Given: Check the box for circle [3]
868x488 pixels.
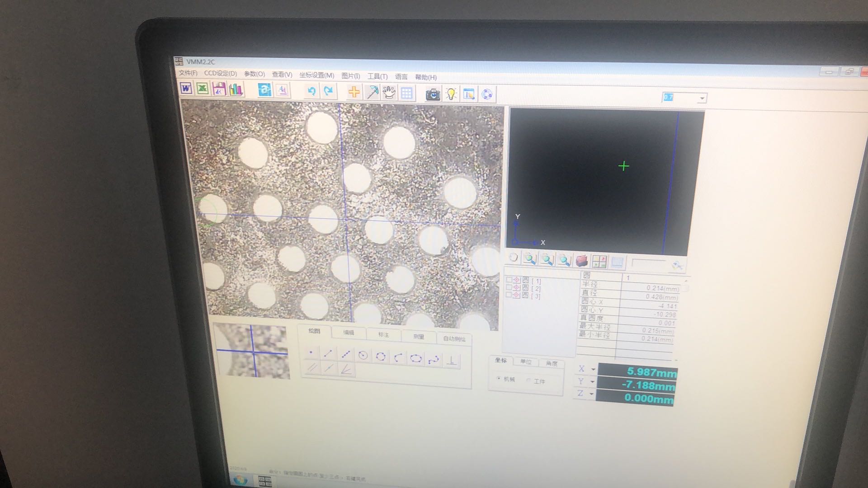Looking at the screenshot, I should [x=509, y=295].
